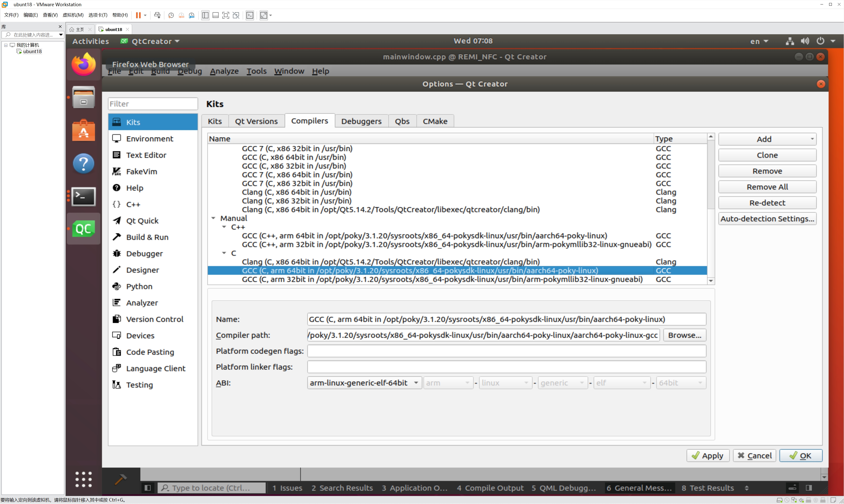
Task: Toggle Qt Creator left sidebar button
Action: [x=148, y=488]
